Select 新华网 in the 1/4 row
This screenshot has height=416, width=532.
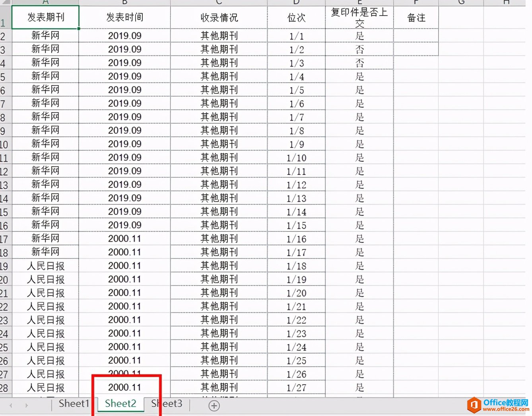coord(45,76)
